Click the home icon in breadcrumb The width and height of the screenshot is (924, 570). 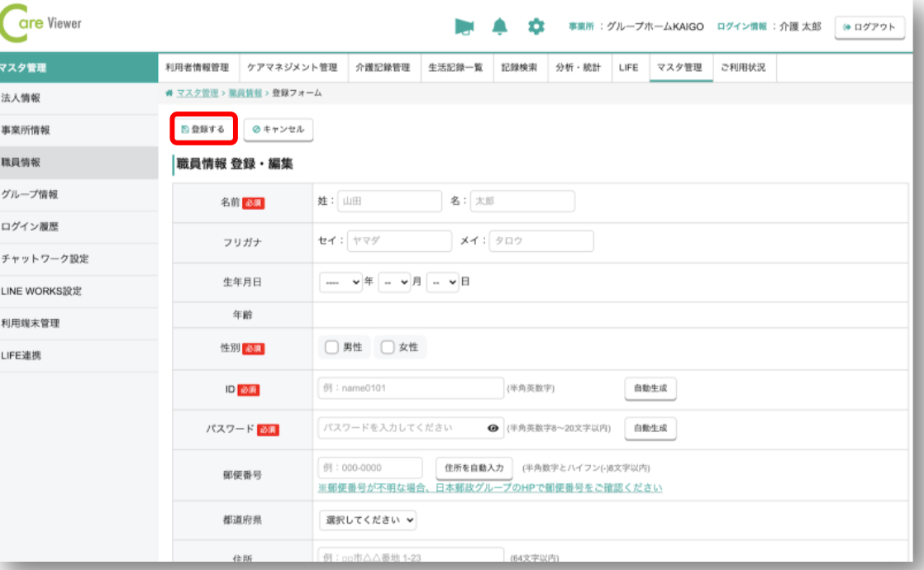click(169, 93)
